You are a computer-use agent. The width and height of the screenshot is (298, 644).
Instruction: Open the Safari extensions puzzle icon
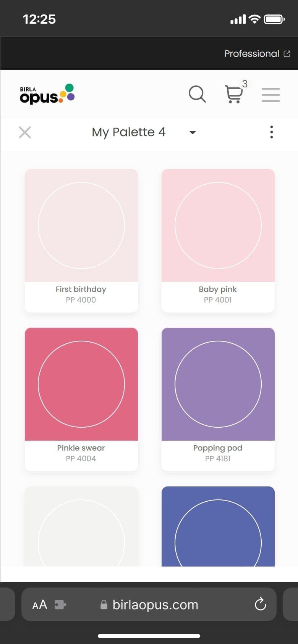[60, 605]
